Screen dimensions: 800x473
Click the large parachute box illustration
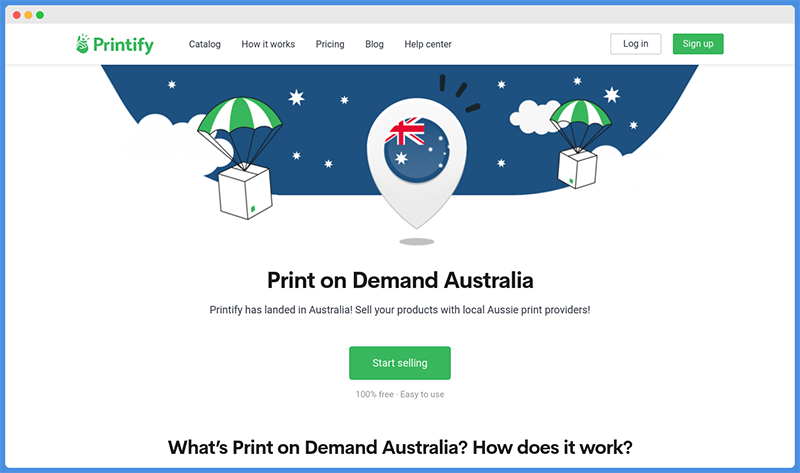[x=240, y=158]
